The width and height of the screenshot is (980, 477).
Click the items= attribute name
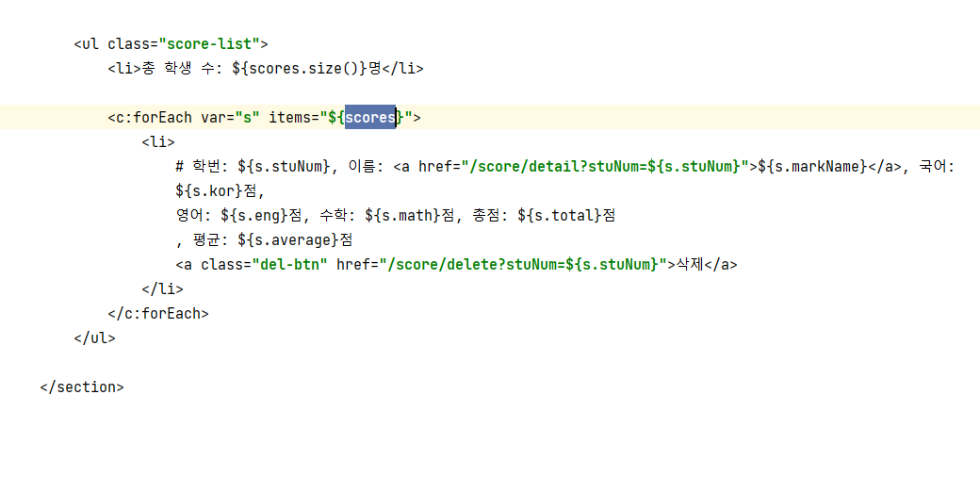pyautogui.click(x=294, y=118)
